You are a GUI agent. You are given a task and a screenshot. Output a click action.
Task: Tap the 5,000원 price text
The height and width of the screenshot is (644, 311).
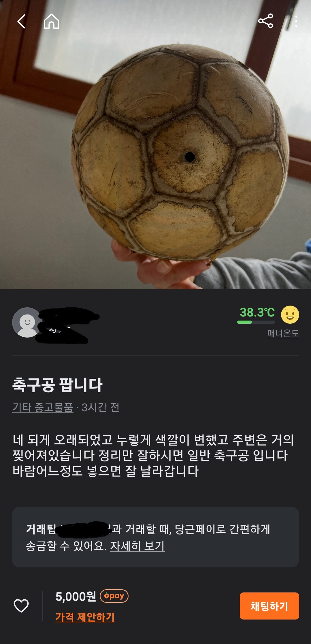tap(76, 596)
